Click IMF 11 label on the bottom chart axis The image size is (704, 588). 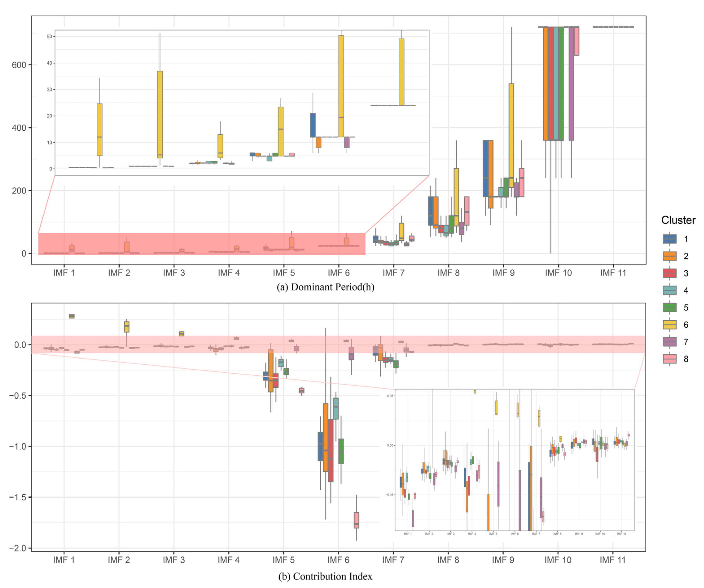[612, 560]
